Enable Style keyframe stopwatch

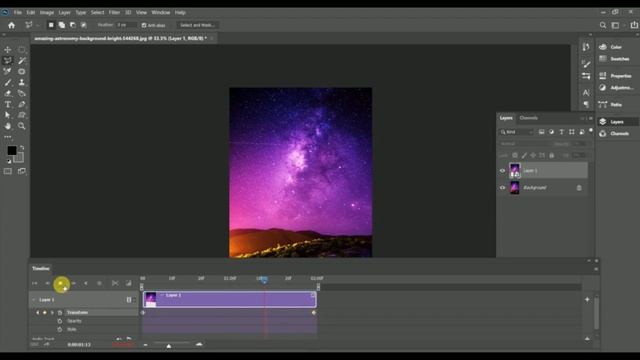tap(60, 329)
